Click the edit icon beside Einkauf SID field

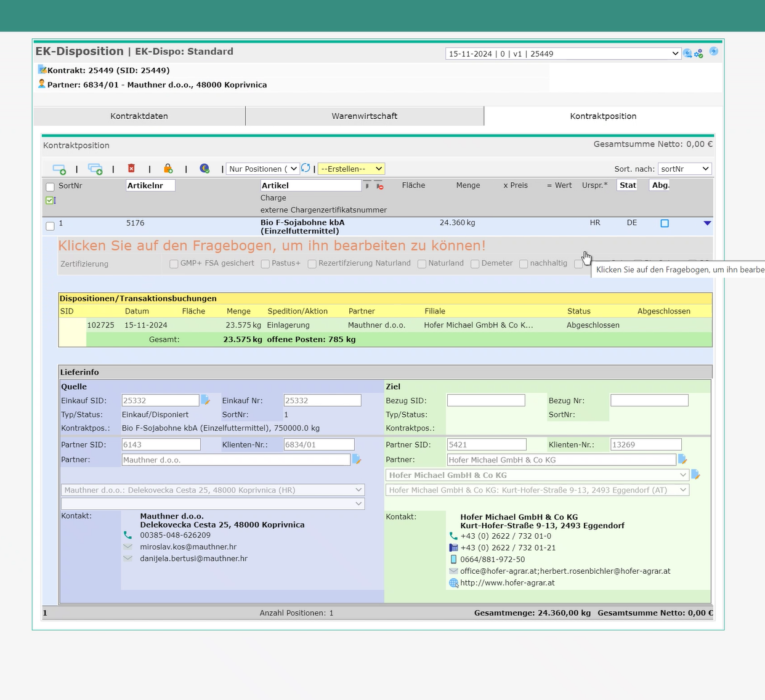click(x=206, y=400)
